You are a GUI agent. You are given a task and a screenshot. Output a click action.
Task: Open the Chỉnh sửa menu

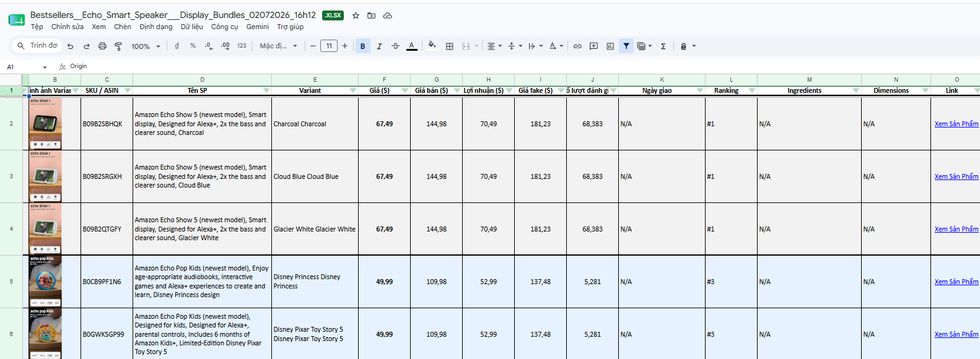(67, 27)
